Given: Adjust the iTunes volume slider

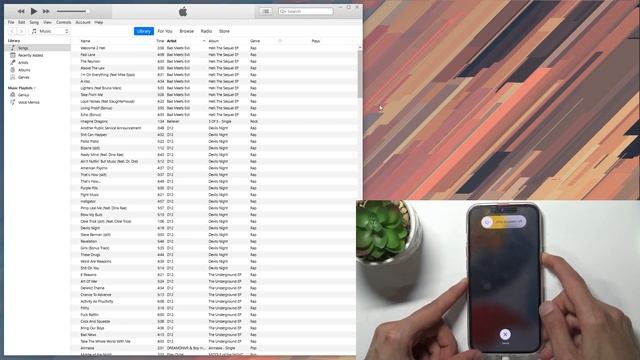Looking at the screenshot, I should click(x=73, y=11).
